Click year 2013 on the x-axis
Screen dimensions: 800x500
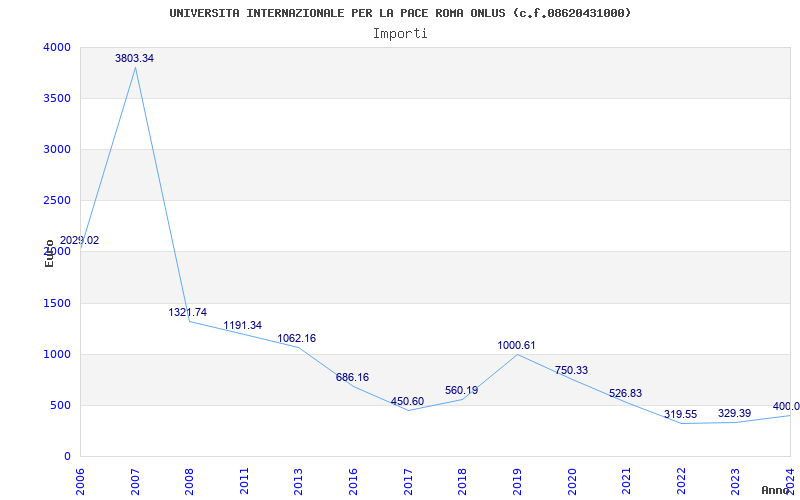[x=299, y=481]
